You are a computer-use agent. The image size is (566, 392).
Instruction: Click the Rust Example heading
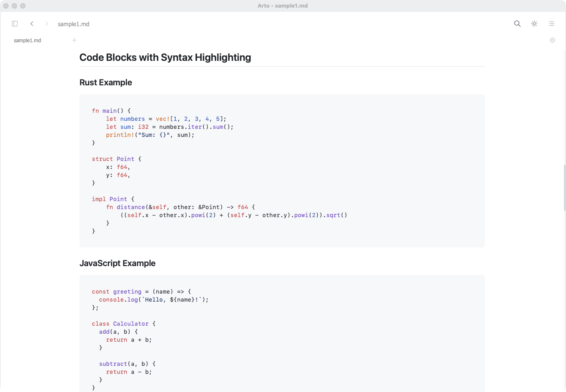tap(106, 82)
